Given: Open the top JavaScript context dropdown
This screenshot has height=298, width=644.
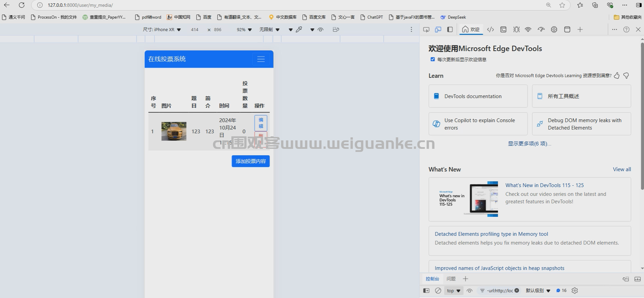Looking at the screenshot, I should 454,291.
